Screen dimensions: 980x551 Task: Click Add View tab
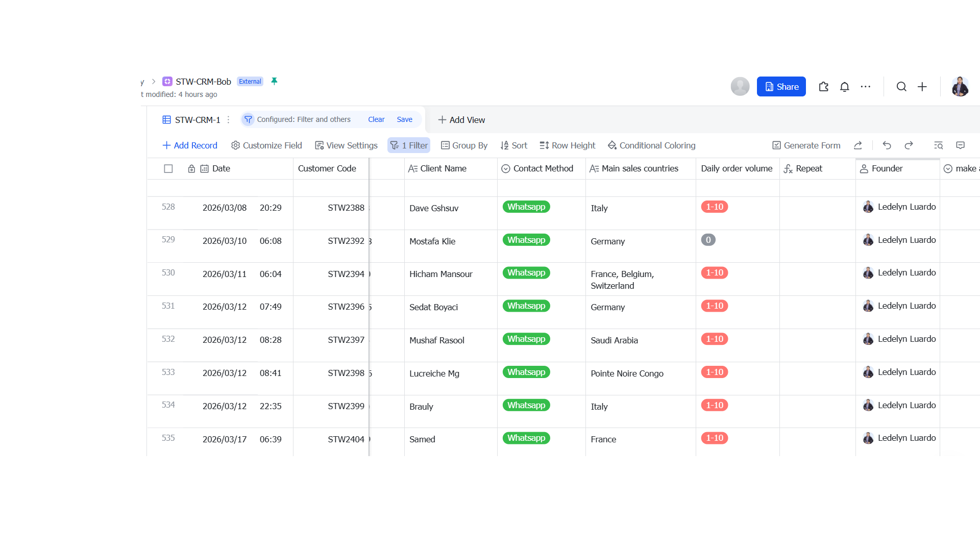(x=461, y=120)
